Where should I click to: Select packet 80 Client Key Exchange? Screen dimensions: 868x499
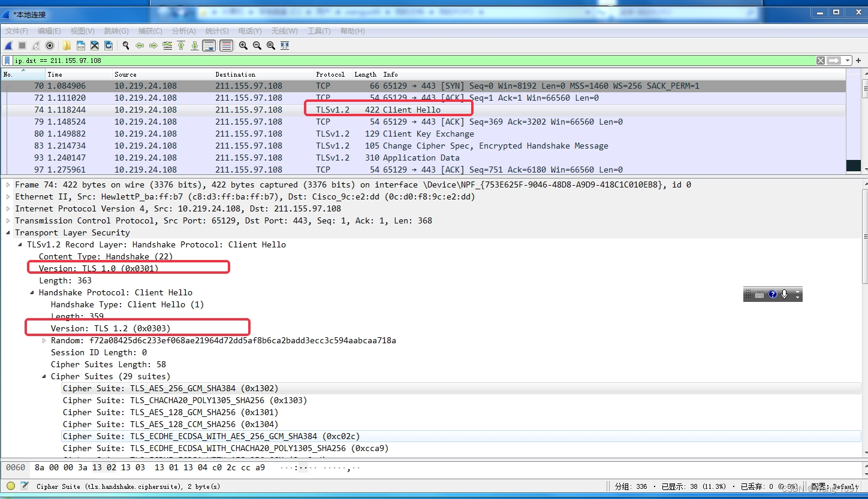click(423, 134)
